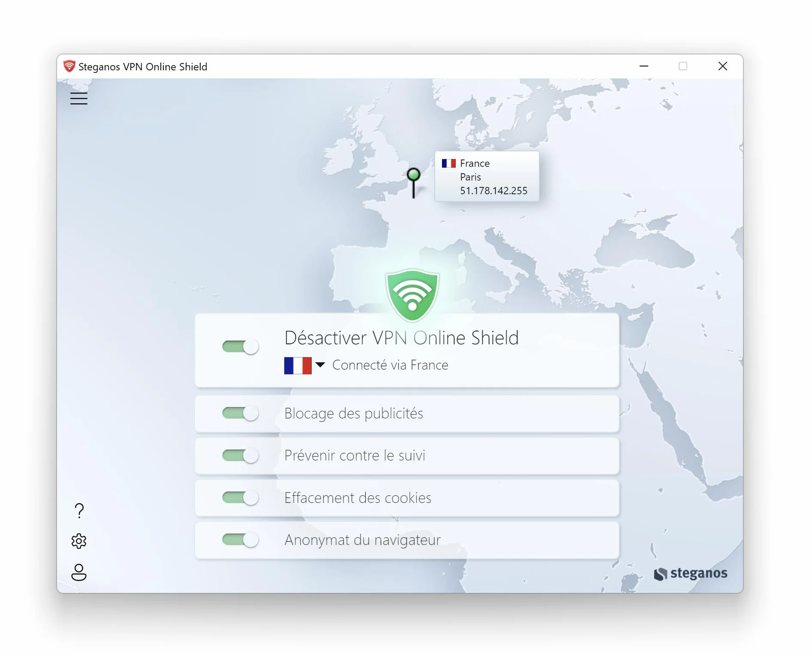Open the user account icon
This screenshot has height=656, width=812.
tap(79, 572)
